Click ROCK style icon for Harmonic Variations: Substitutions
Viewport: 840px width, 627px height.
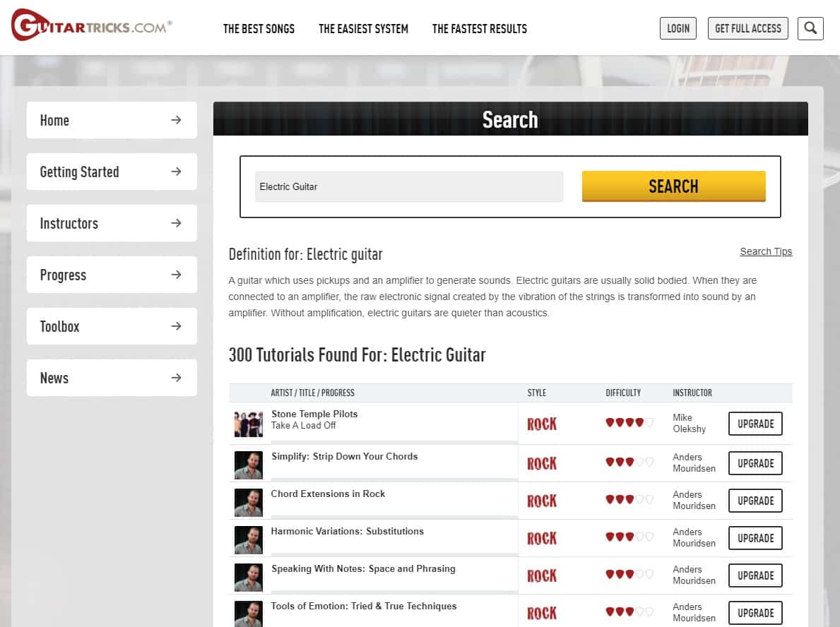coord(542,538)
